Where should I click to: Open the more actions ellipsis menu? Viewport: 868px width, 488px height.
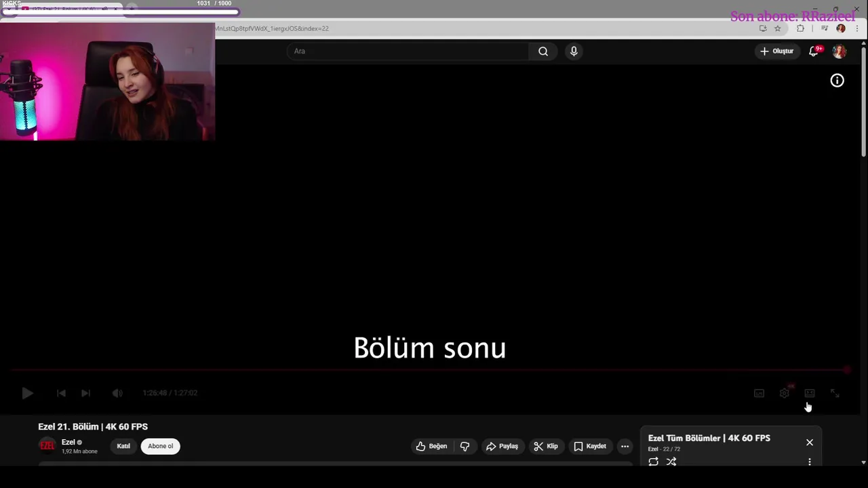click(x=625, y=446)
